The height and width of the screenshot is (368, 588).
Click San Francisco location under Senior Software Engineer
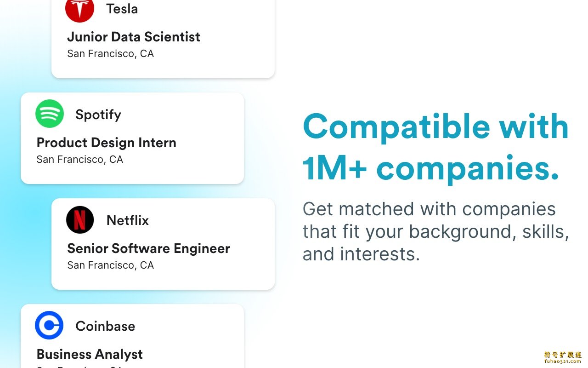110,265
